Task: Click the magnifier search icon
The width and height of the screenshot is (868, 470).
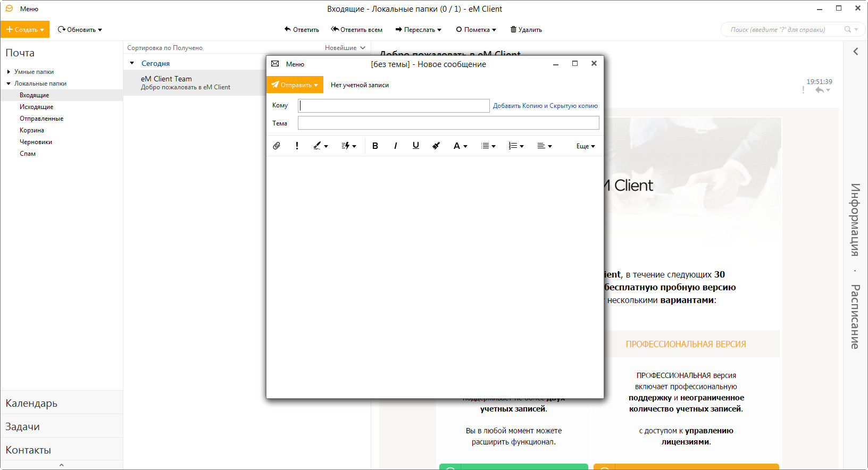Action: pyautogui.click(x=848, y=30)
